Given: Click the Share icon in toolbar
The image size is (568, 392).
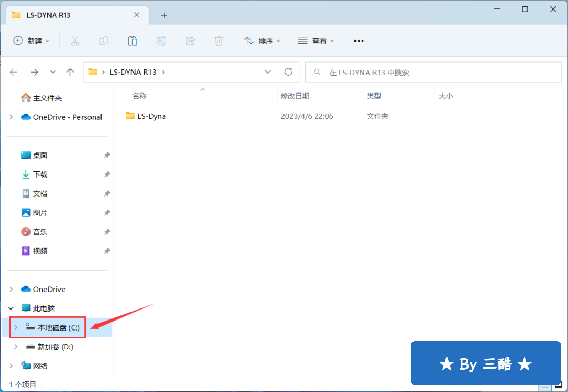Looking at the screenshot, I should pyautogui.click(x=190, y=41).
